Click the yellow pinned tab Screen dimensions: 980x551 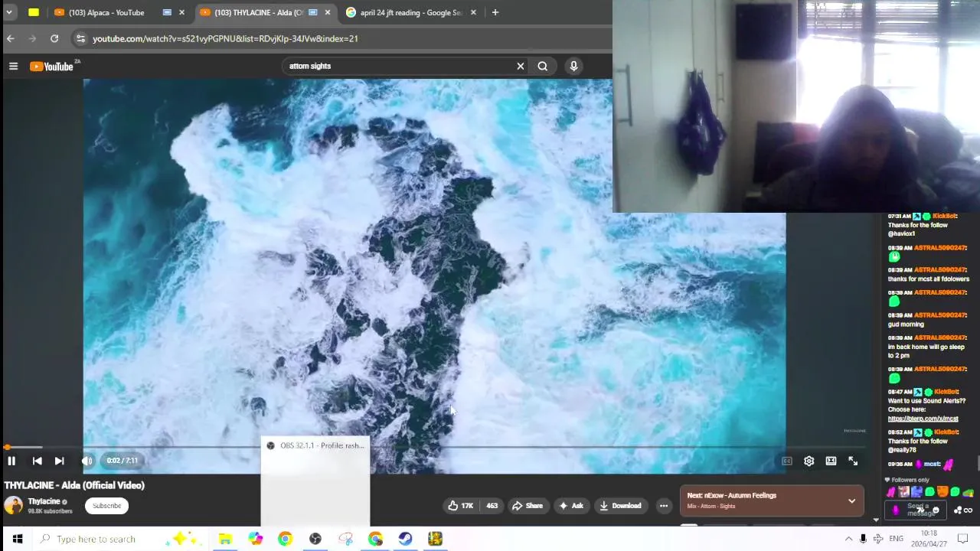(x=34, y=12)
